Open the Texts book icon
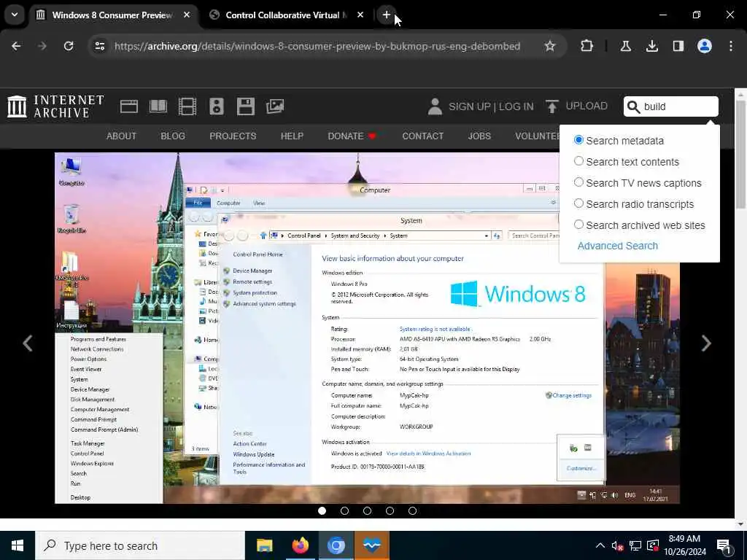Screen dimensions: 747x560 coord(158,106)
